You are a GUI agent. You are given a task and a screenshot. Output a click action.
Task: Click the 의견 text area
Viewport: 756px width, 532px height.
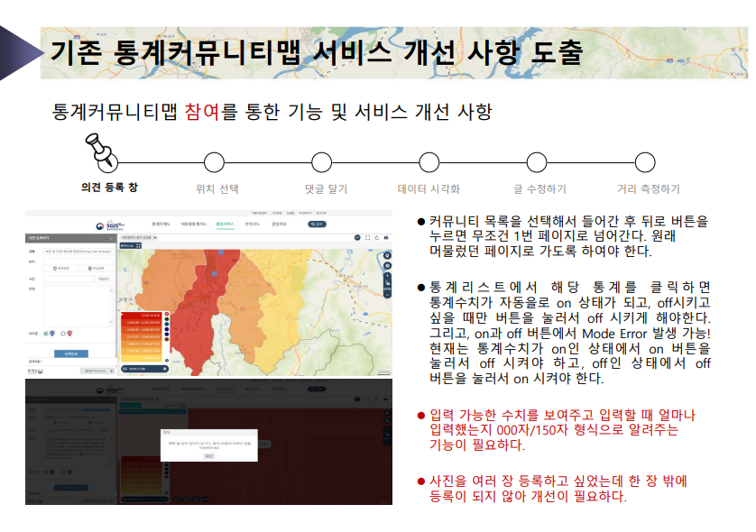point(78,305)
